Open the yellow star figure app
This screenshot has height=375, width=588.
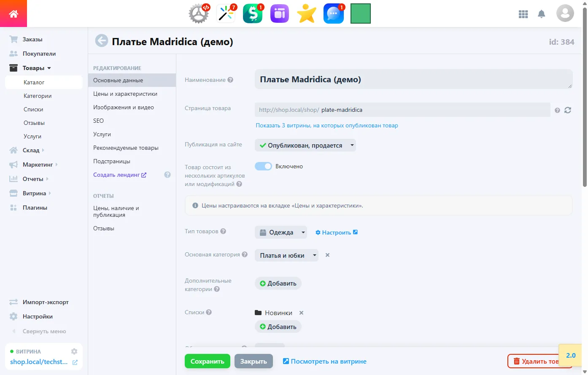306,13
